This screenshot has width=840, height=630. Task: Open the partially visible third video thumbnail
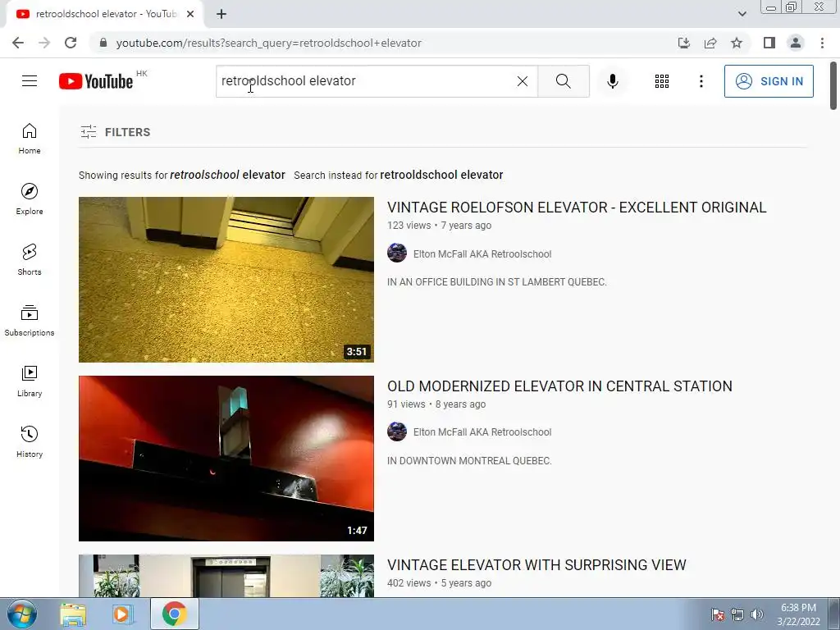tap(226, 576)
